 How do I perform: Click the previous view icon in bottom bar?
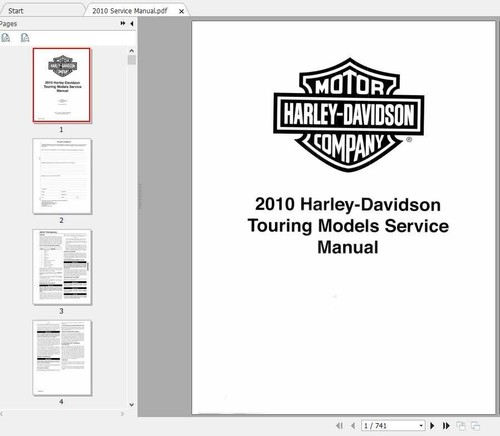click(461, 426)
